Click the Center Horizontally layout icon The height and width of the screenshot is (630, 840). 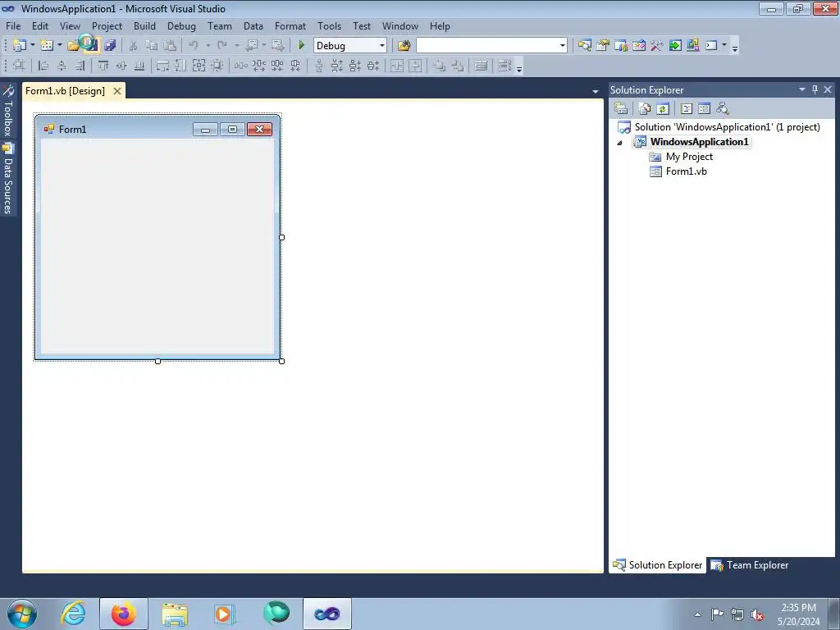(396, 66)
